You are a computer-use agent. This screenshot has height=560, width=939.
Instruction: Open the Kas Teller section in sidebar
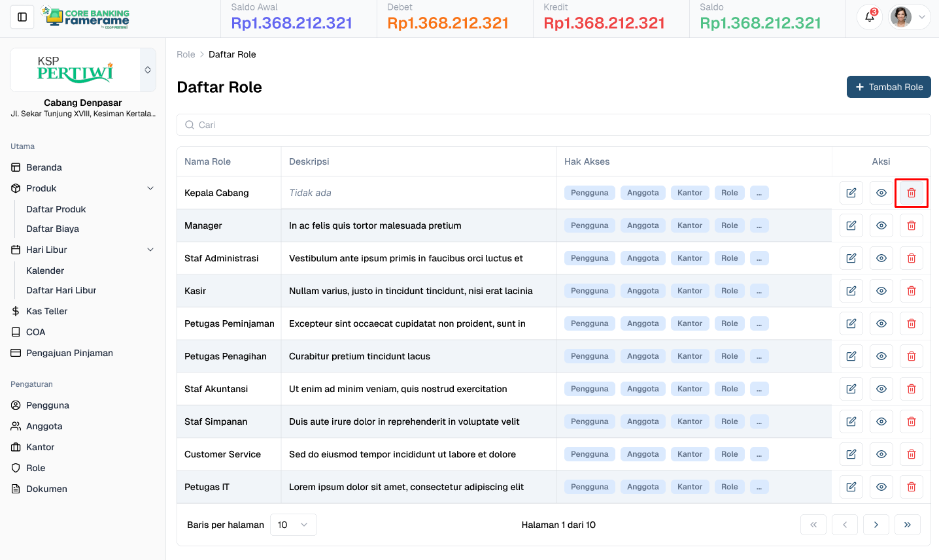[46, 311]
